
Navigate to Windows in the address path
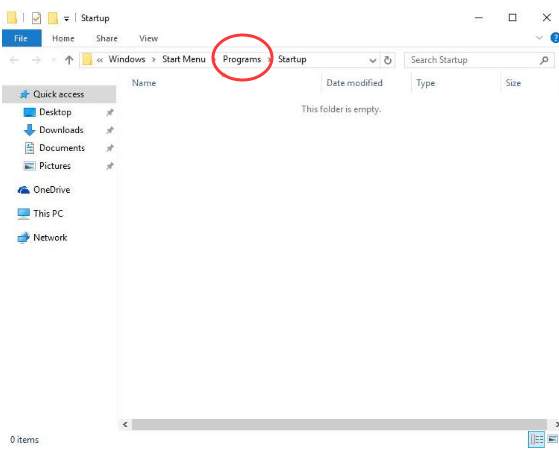point(127,59)
